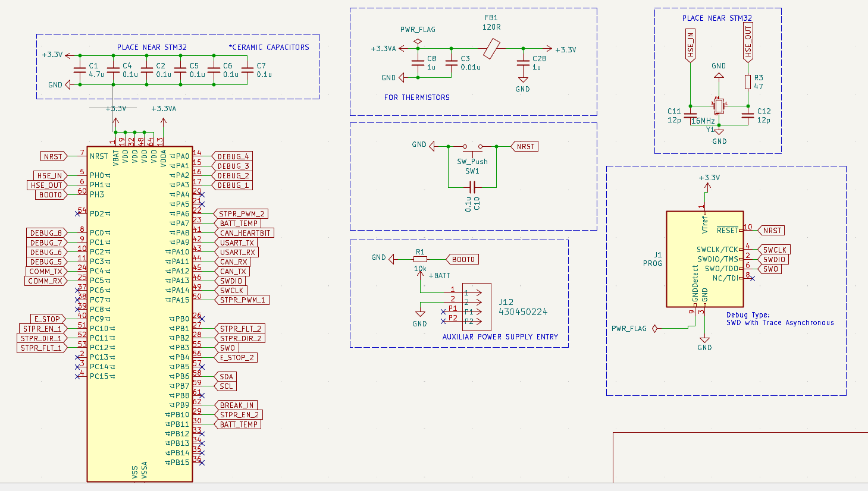Select the STPR_DIR_1 net label
Viewport: 868px width, 491px height.
point(42,338)
